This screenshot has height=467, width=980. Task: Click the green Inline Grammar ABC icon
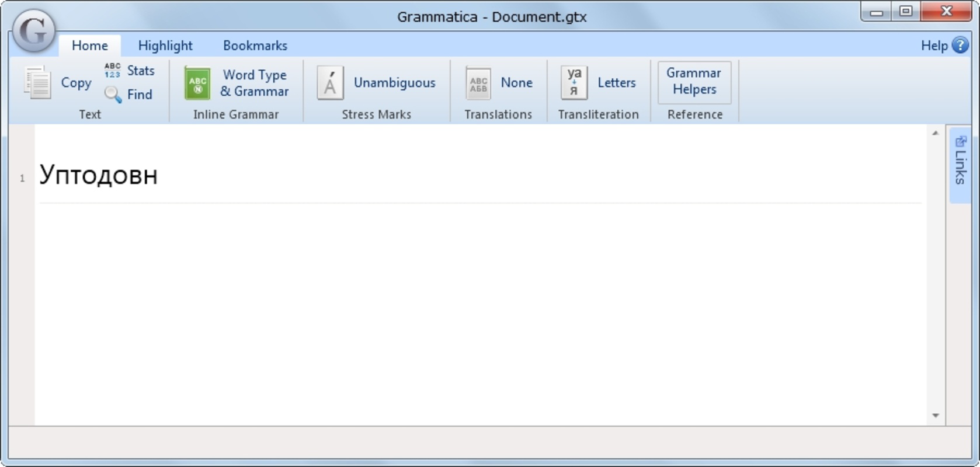click(197, 83)
